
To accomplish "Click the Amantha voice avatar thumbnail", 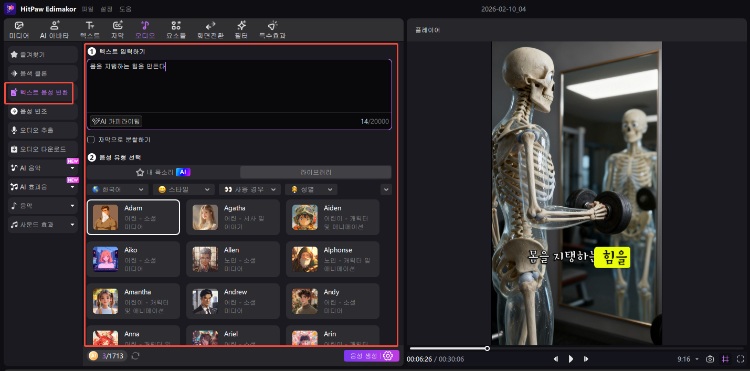I will tap(105, 301).
